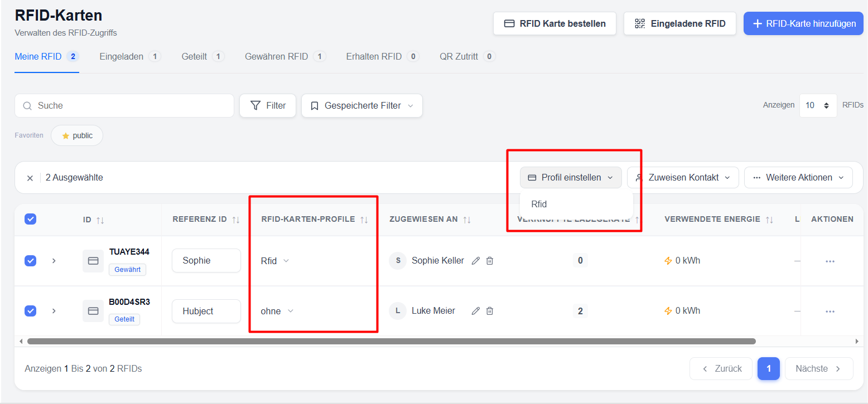Screen dimensions: 868x404
Task: Switch to the QR Zutritt tab
Action: pyautogui.click(x=467, y=56)
